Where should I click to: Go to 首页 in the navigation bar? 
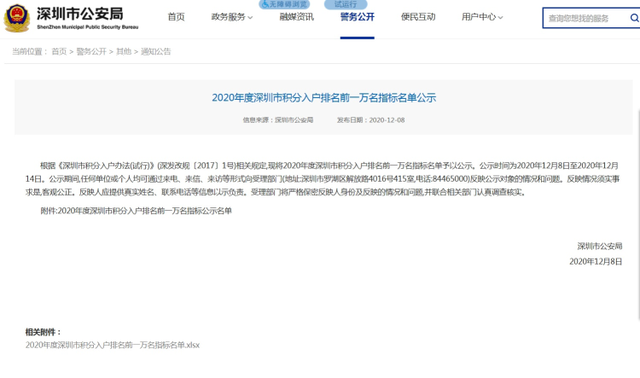[176, 17]
